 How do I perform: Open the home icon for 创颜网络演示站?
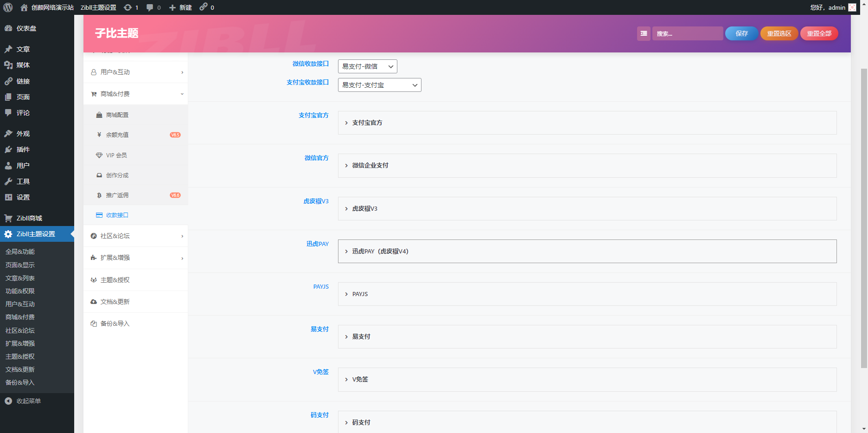(x=24, y=7)
